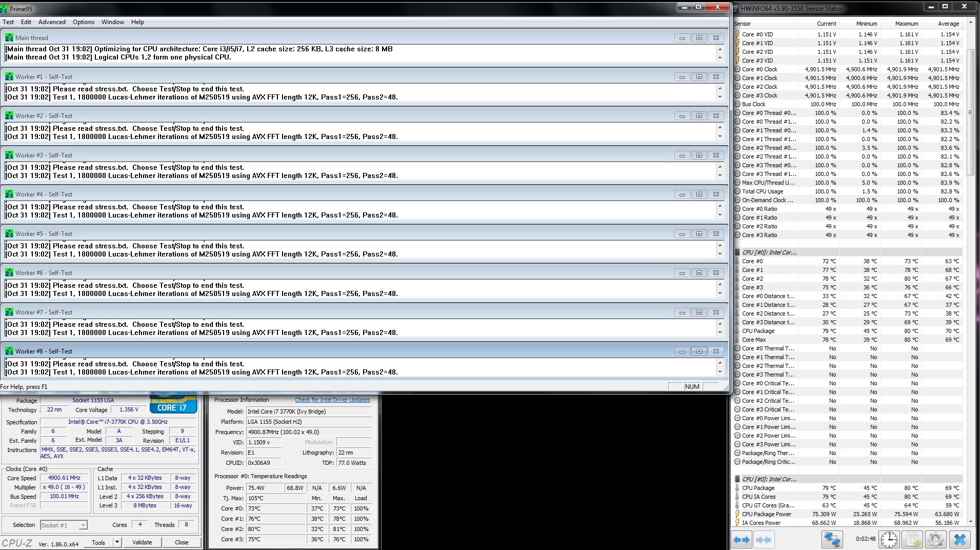
Task: Open the Socket #1 selection combo box
Action: [x=64, y=525]
